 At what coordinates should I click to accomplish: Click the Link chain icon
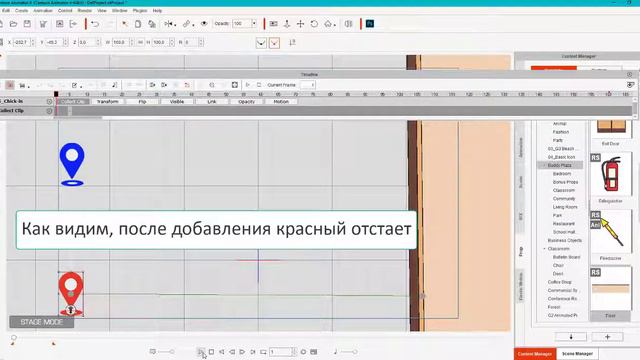pos(187,24)
